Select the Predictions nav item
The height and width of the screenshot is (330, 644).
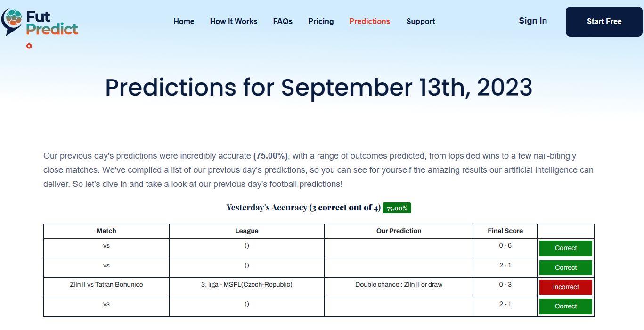point(369,21)
